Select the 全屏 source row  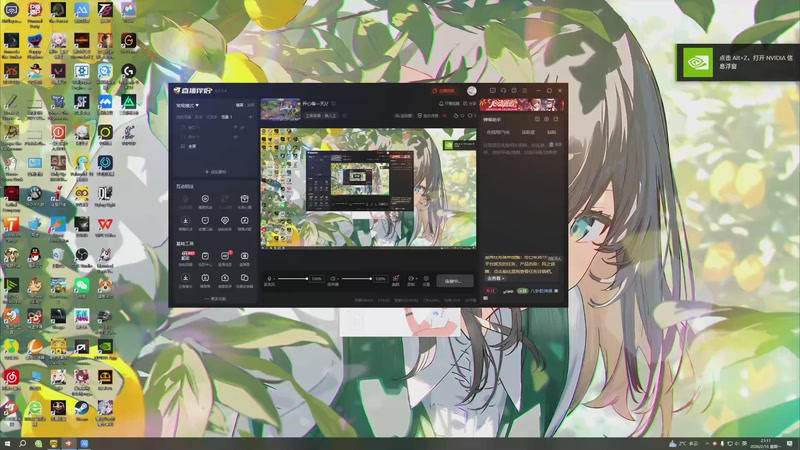click(215, 146)
